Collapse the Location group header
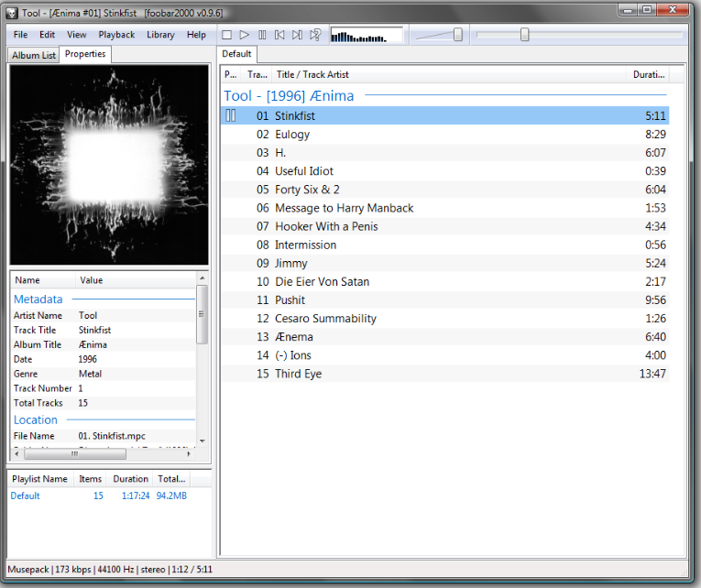The image size is (701, 588). coord(36,419)
